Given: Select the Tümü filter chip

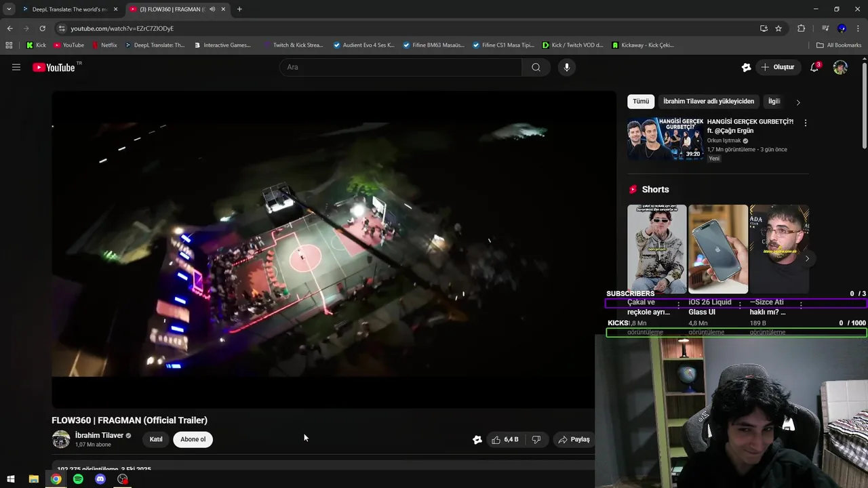Looking at the screenshot, I should tap(641, 102).
